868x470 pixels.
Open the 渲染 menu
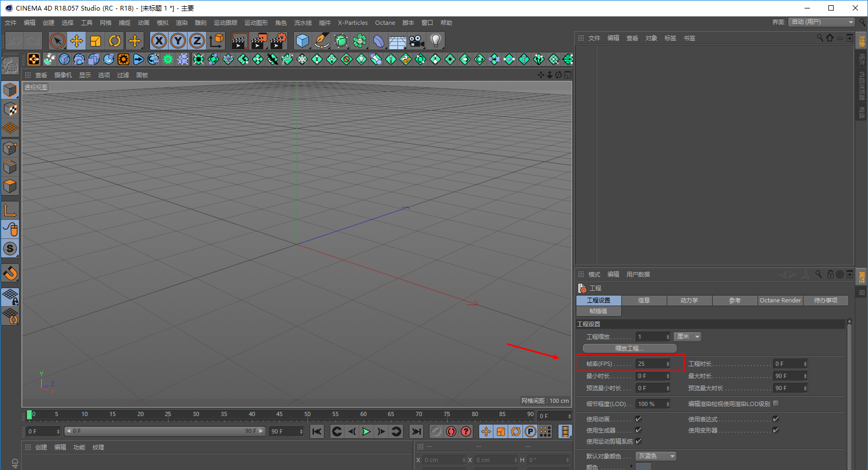point(182,23)
